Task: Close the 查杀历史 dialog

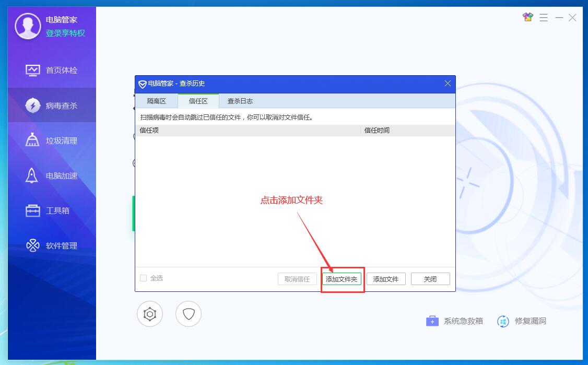Action: [448, 83]
